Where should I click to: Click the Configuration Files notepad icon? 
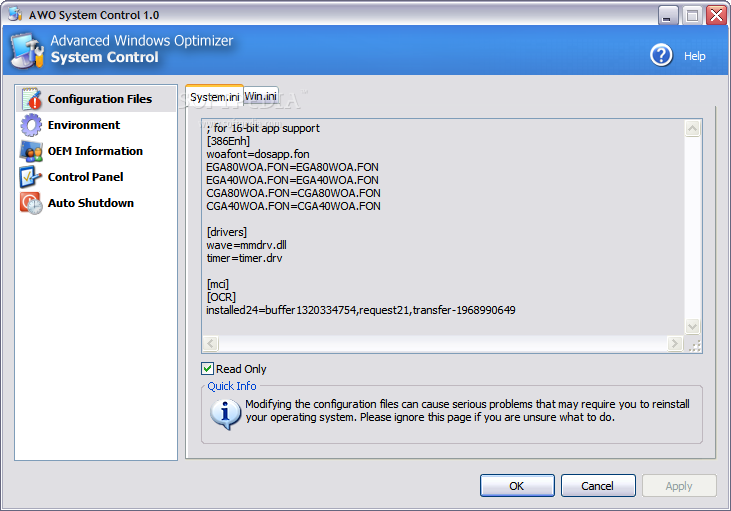(x=32, y=99)
